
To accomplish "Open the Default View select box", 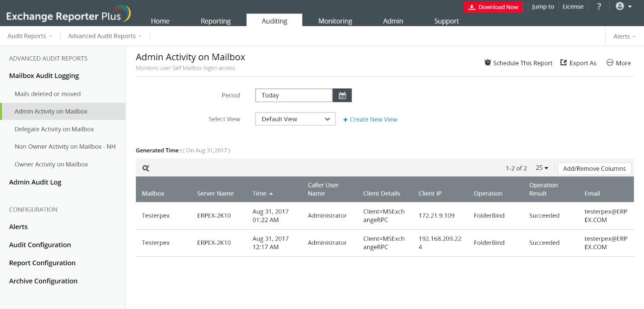I will click(295, 119).
